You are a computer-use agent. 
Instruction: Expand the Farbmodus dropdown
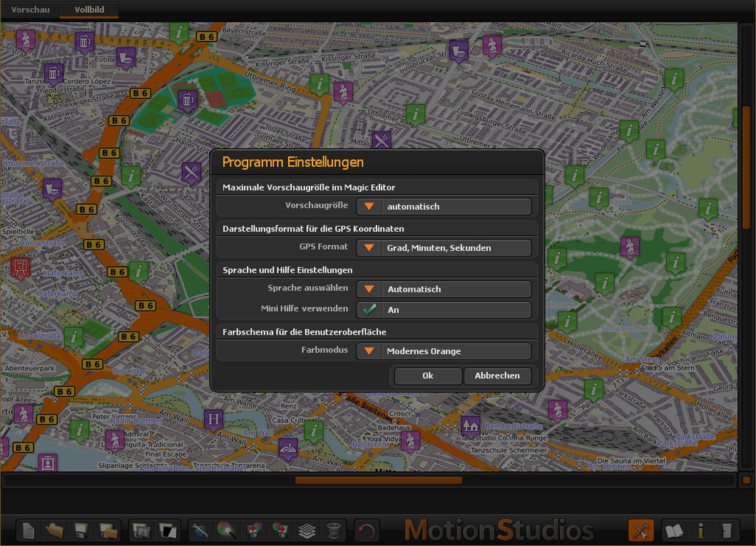(x=369, y=351)
